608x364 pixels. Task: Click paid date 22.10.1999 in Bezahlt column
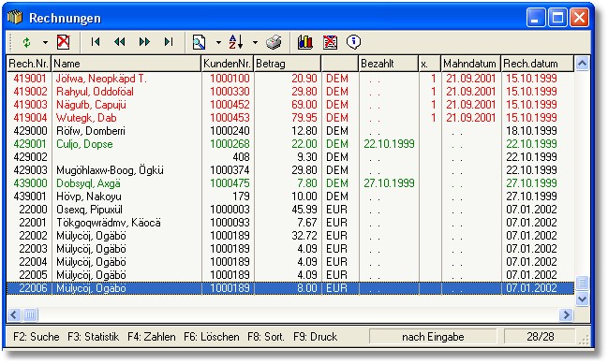(x=389, y=144)
